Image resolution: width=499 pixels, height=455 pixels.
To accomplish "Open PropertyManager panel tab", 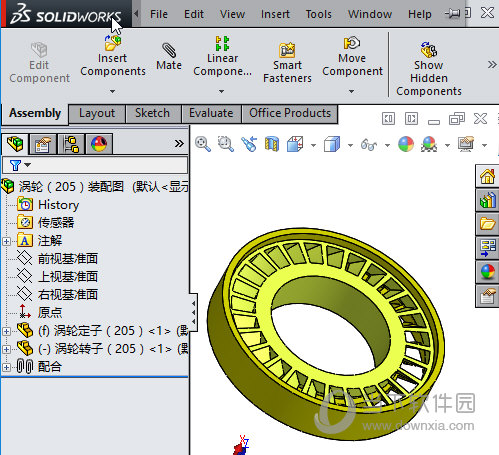I will (43, 144).
